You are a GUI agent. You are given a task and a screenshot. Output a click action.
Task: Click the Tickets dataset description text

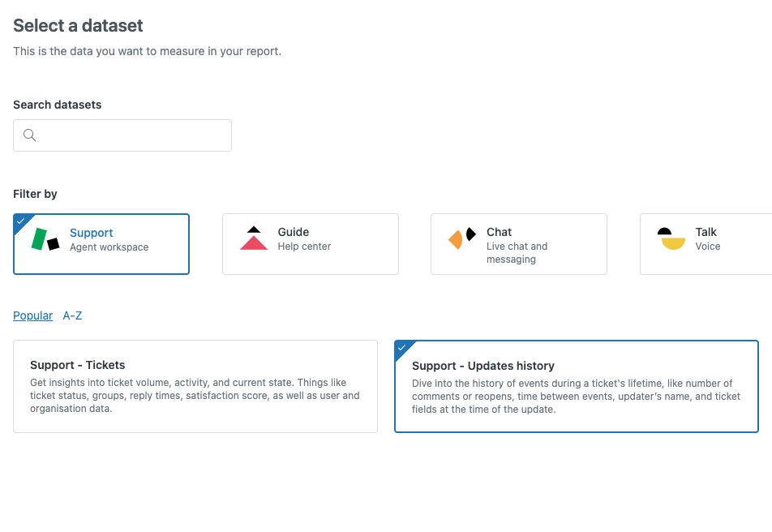point(195,396)
